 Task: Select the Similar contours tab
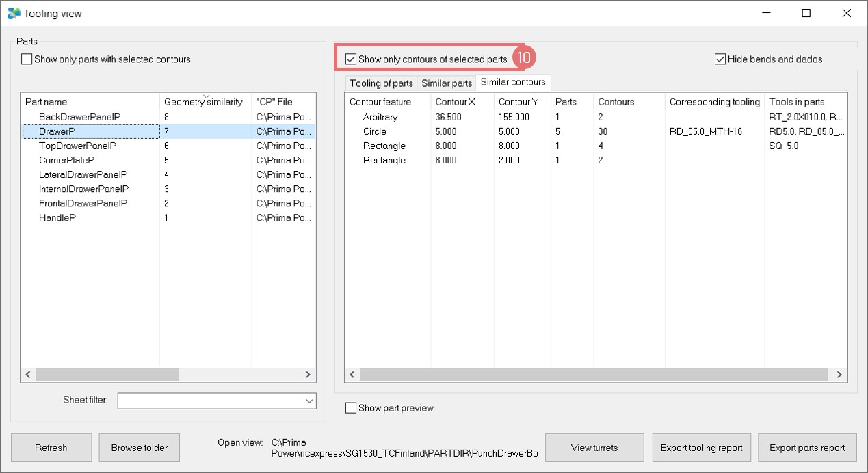pyautogui.click(x=513, y=82)
